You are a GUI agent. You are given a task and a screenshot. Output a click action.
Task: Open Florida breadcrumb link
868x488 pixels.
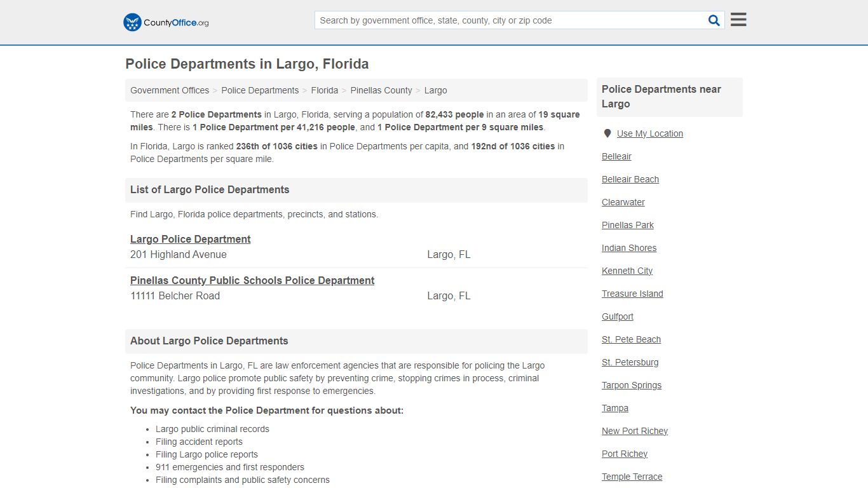(x=325, y=90)
